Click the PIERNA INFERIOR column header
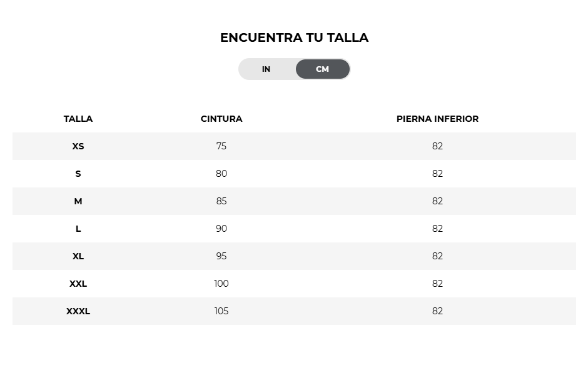This screenshot has height=373, width=588. click(x=437, y=119)
